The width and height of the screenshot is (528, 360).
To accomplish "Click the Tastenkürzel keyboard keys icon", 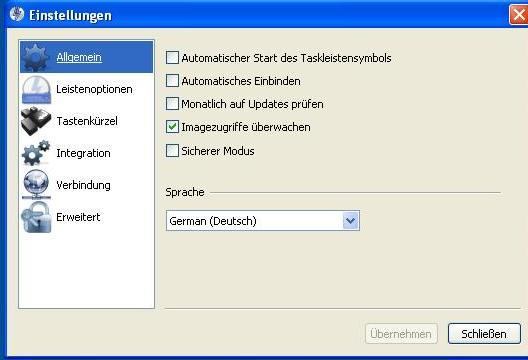I will [x=36, y=121].
